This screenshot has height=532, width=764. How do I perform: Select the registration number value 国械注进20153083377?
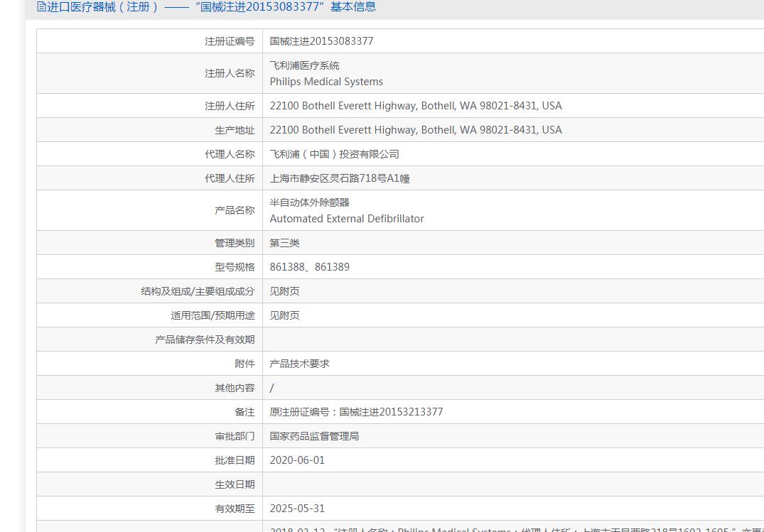[321, 41]
